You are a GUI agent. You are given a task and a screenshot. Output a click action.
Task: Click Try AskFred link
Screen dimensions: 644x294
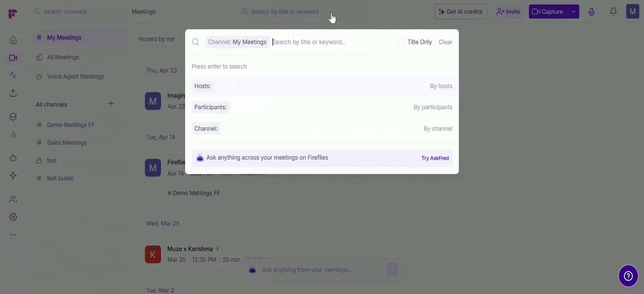pyautogui.click(x=435, y=158)
